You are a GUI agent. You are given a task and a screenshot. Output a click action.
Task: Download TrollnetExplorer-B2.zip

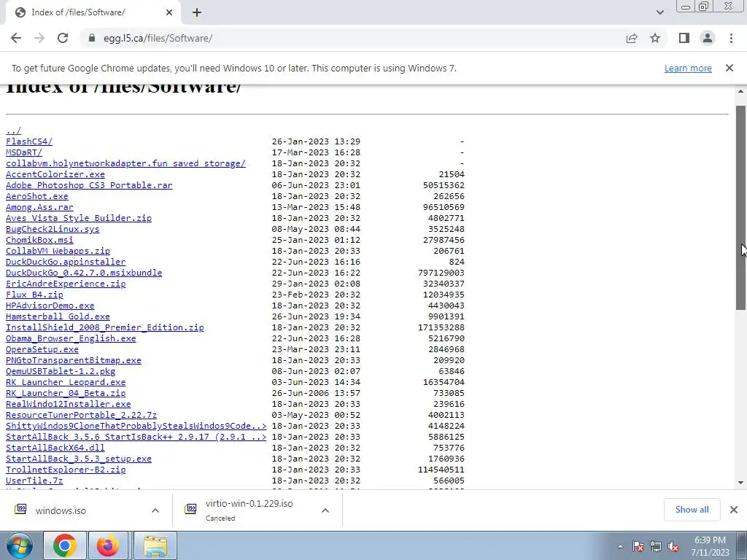(66, 470)
